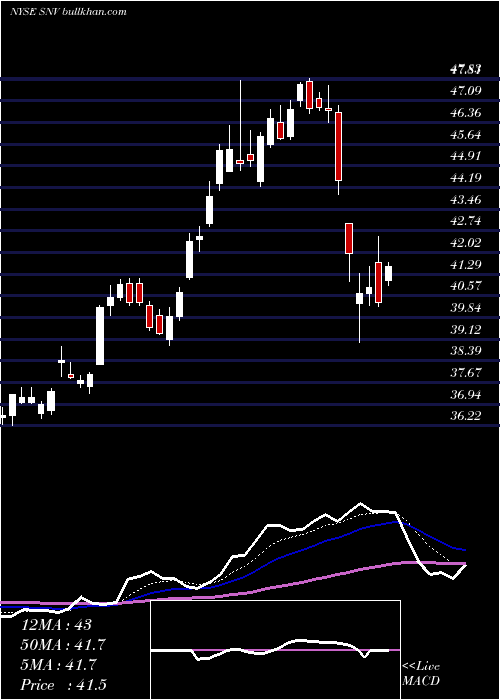Click the Price : 41.5 readout
The height and width of the screenshot is (700, 500).
tap(64, 685)
